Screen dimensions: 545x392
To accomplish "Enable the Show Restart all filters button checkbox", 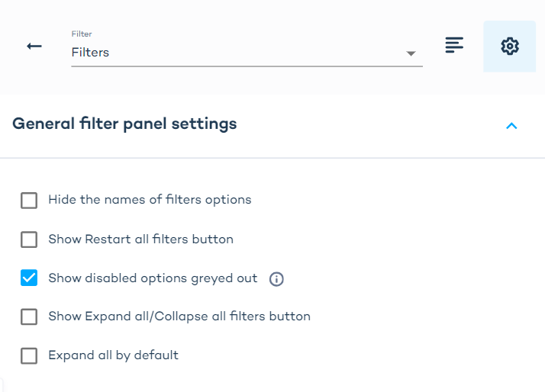I will [29, 239].
